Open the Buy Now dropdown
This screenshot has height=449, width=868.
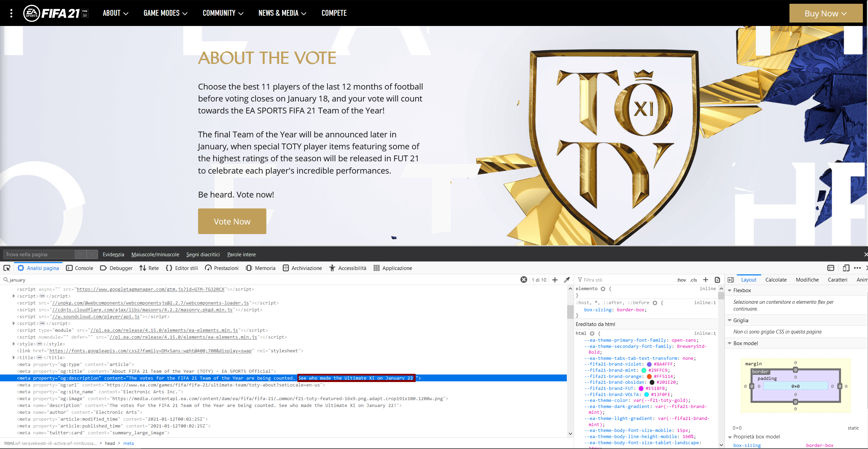click(826, 13)
